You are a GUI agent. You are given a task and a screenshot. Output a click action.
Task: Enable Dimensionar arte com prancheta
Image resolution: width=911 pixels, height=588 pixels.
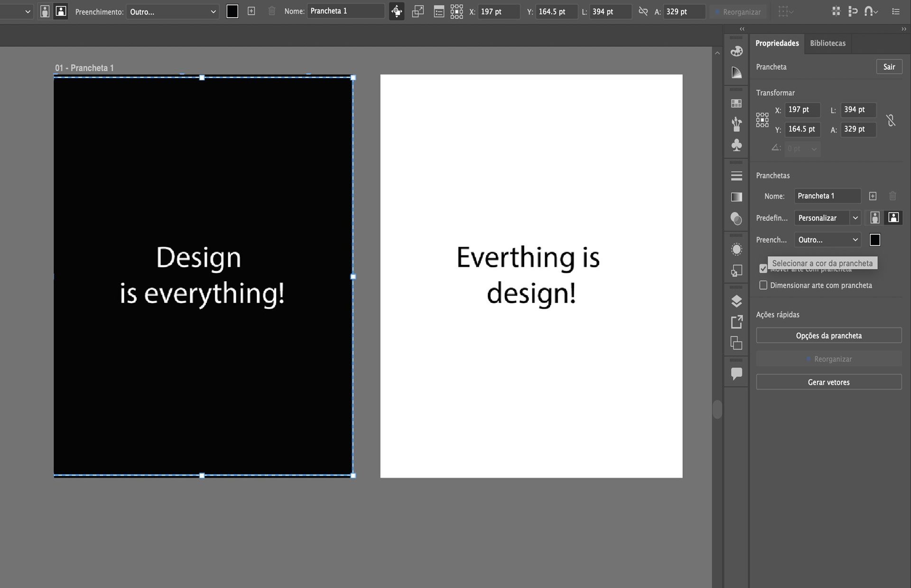click(x=763, y=285)
